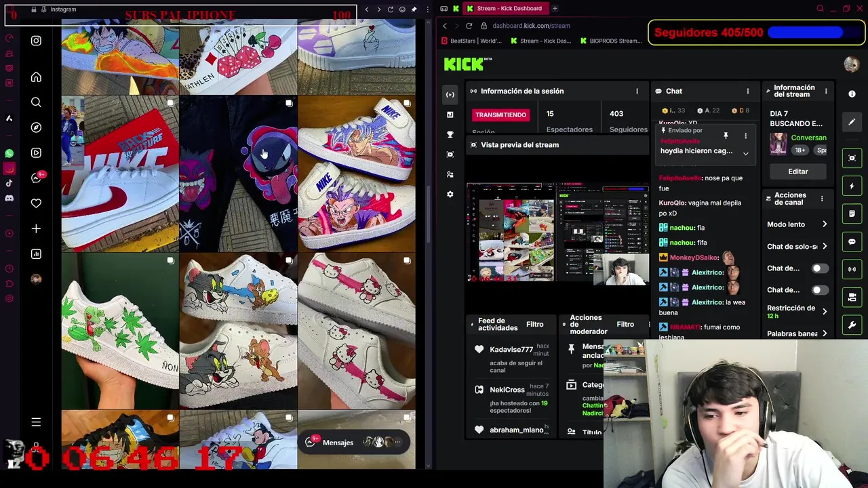868x488 pixels.
Task: Open Instagram notifications heart icon
Action: click(x=36, y=203)
